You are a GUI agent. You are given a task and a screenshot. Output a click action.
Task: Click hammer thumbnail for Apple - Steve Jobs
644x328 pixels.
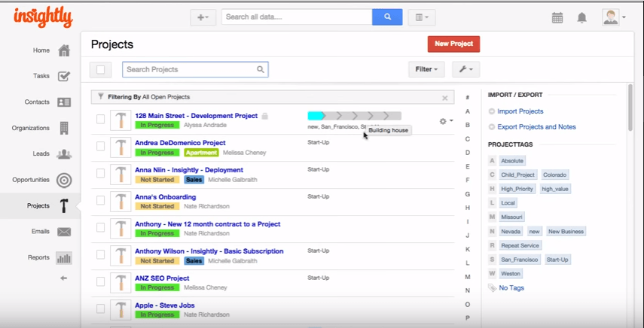(121, 310)
